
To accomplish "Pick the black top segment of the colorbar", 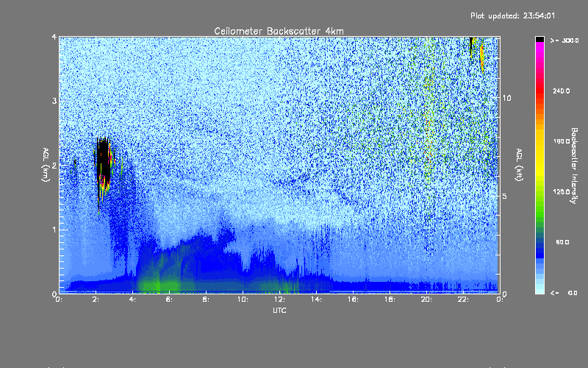I will pyautogui.click(x=539, y=39).
